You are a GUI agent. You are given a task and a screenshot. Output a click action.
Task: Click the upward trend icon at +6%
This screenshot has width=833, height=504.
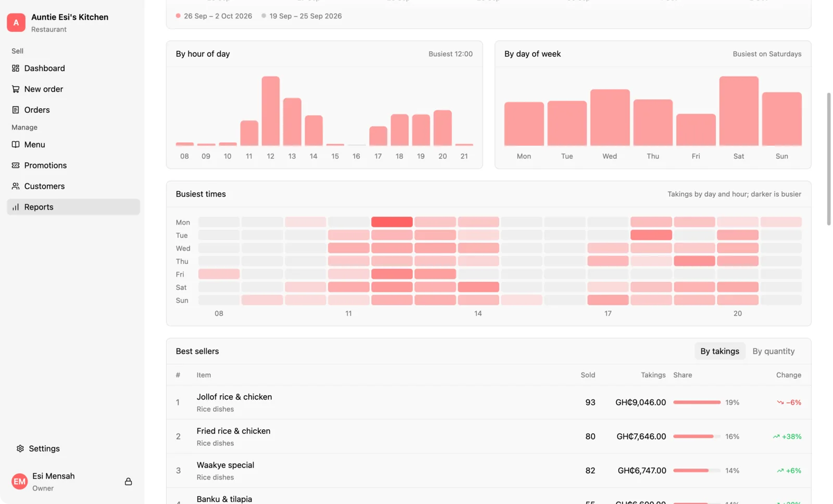pyautogui.click(x=780, y=471)
